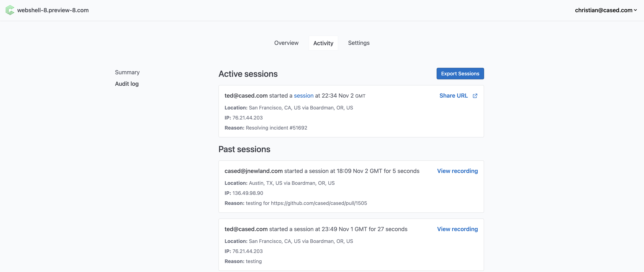
Task: Click ted@cased.com in the active session card
Action: click(246, 96)
